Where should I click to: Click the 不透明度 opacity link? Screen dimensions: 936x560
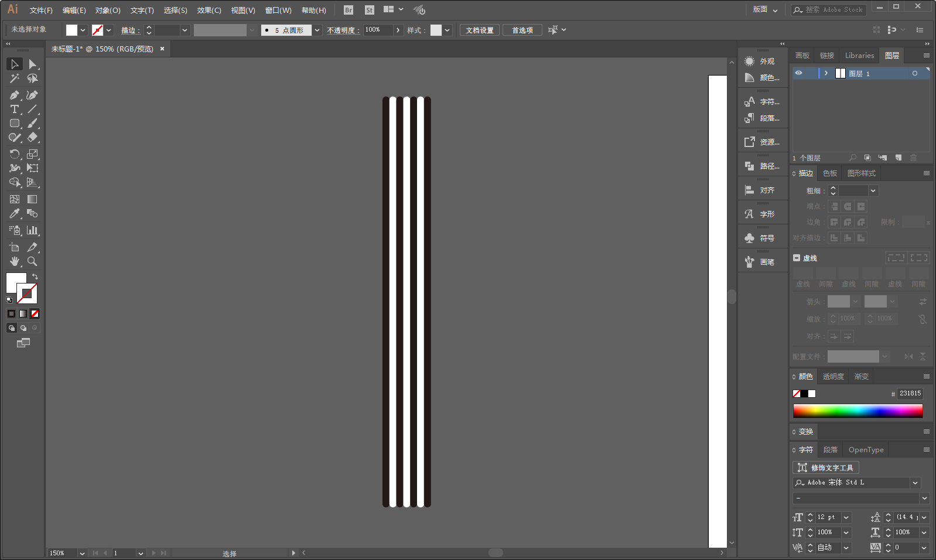[343, 30]
